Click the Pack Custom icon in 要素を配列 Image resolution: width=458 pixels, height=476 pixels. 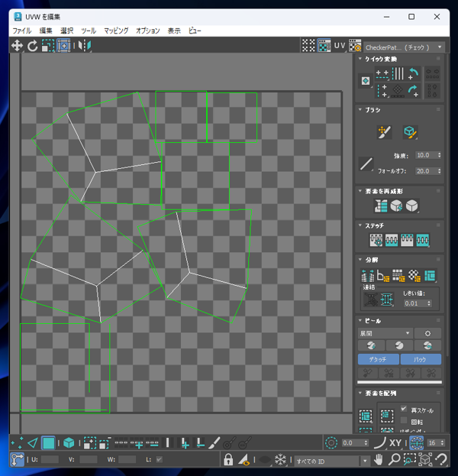tap(366, 416)
